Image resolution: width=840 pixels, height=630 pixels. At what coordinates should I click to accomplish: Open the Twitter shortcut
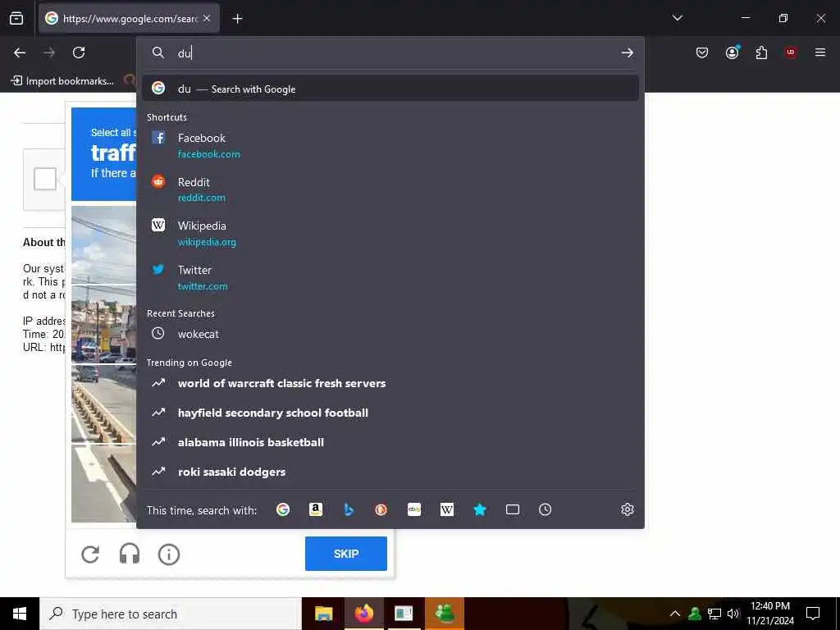[x=390, y=277]
